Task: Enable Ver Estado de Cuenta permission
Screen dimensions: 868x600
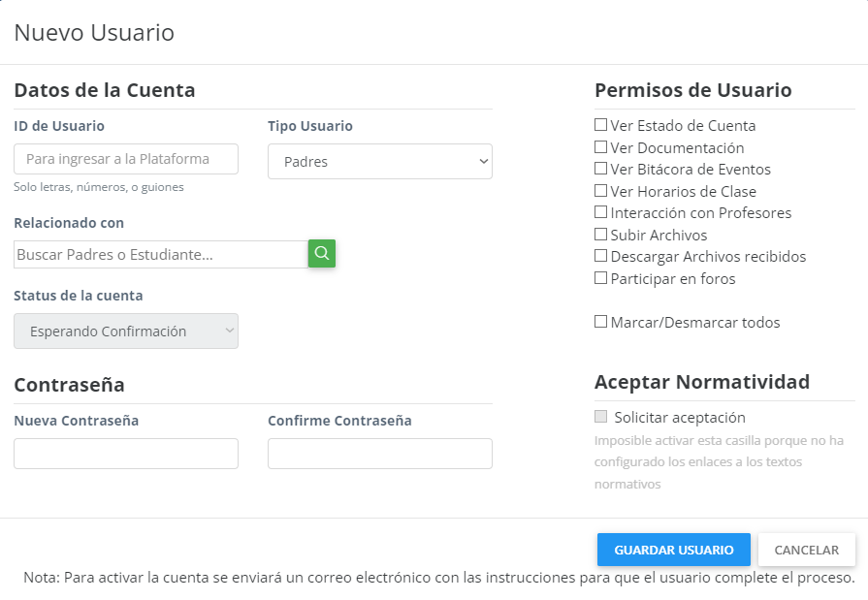Action: (x=601, y=125)
